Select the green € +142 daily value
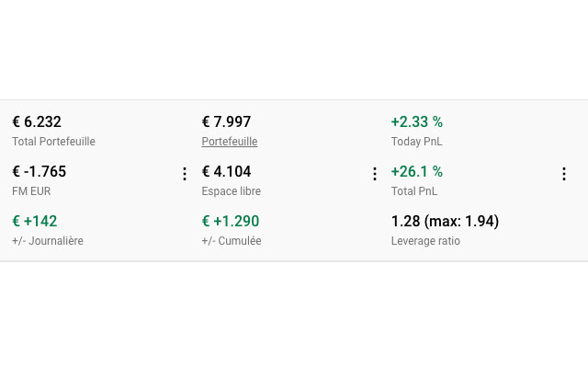This screenshot has width=588, height=368. 35,221
